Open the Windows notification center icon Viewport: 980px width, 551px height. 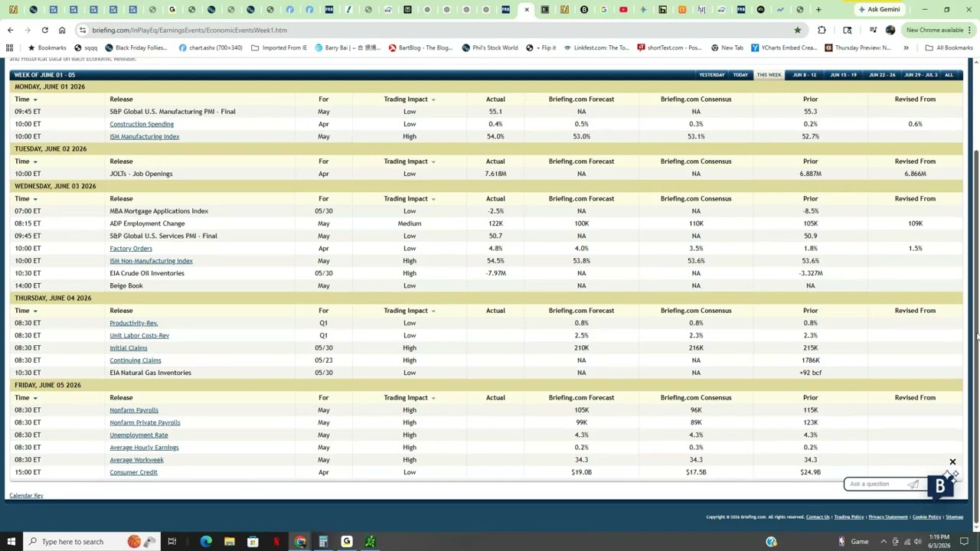click(x=965, y=542)
